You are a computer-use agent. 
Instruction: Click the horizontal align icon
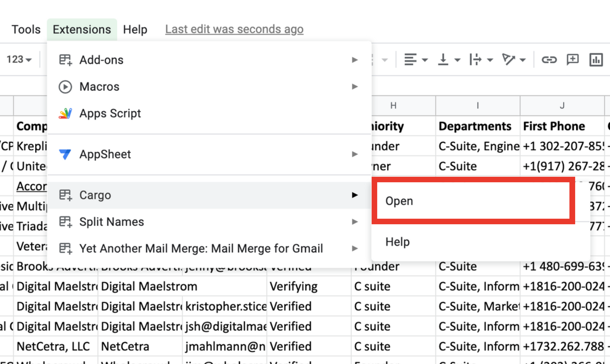(410, 59)
